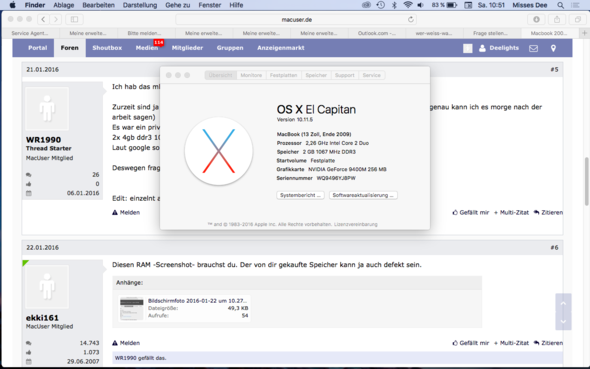This screenshot has height=369, width=590.
Task: Open the Shoutbox navigation item
Action: pos(107,48)
